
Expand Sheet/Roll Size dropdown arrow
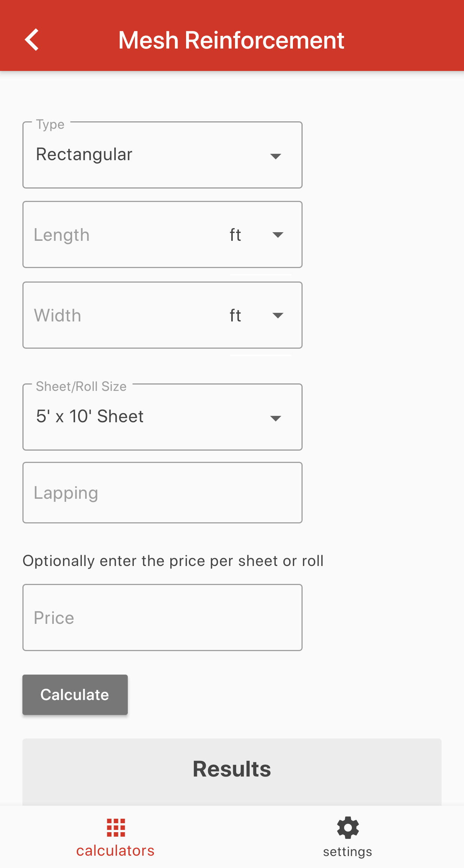pos(276,418)
